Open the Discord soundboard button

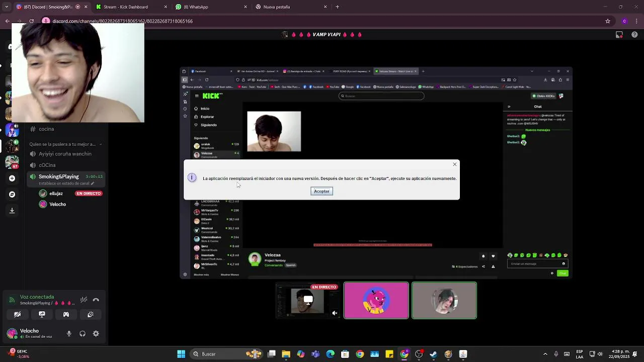[x=91, y=314]
